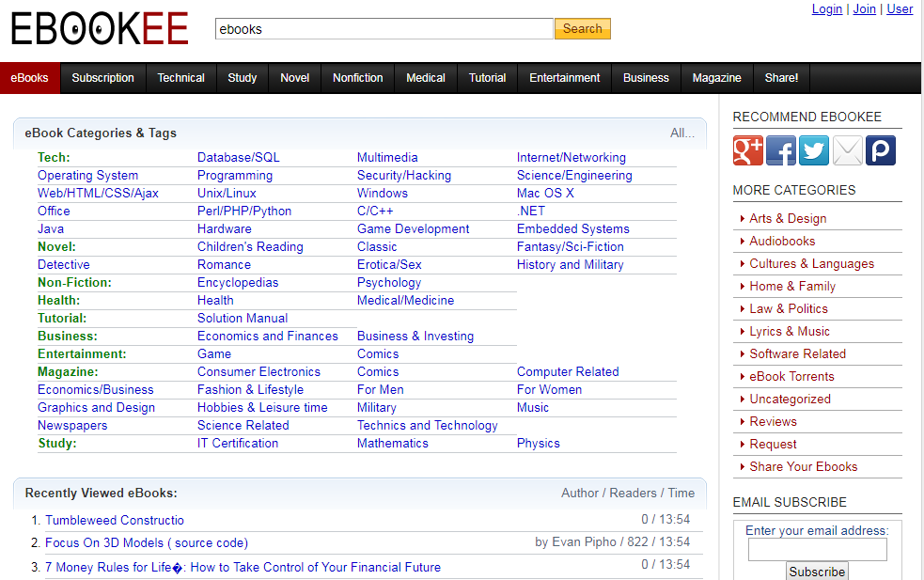
Task: Show All categories link
Action: pos(682,133)
